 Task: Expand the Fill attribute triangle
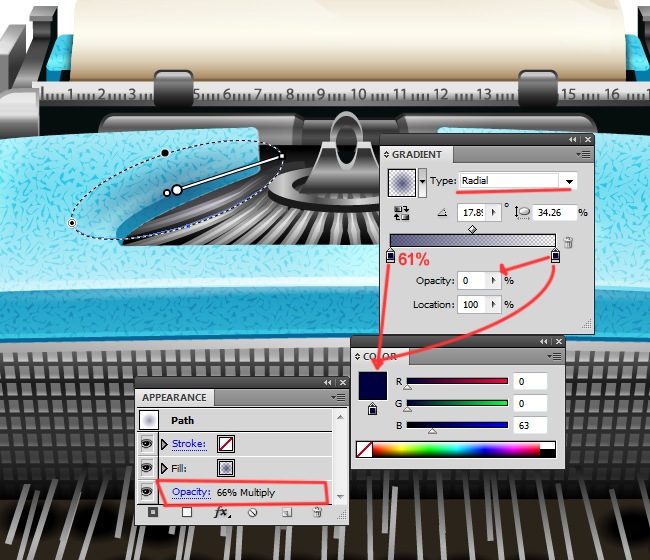tap(164, 468)
